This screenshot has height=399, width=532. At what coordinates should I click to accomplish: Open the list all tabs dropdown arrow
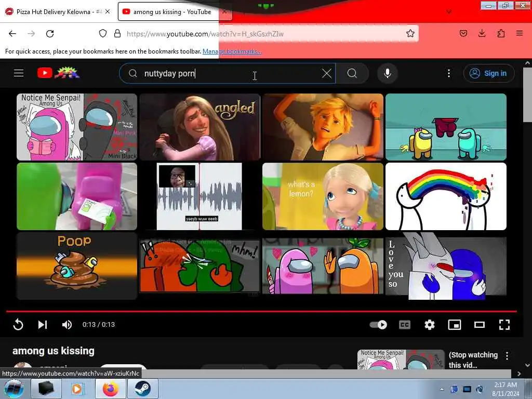point(449,11)
